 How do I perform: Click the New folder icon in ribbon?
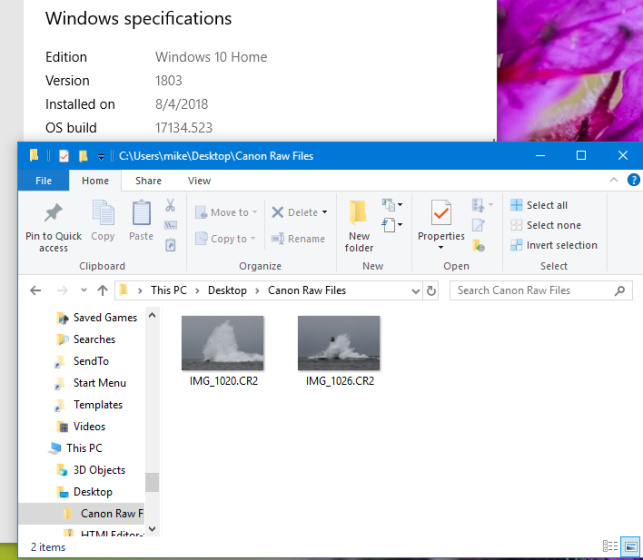pos(359,212)
